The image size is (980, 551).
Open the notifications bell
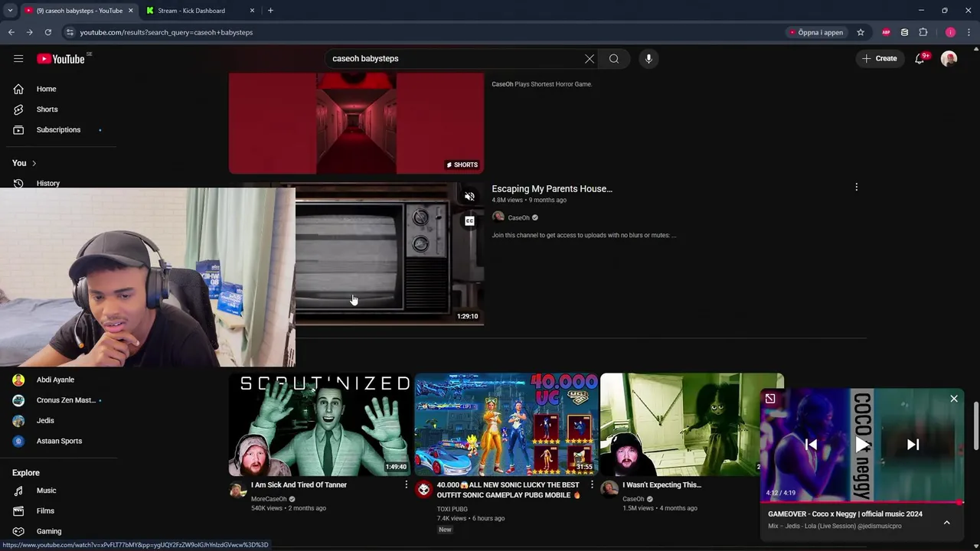[x=920, y=59]
